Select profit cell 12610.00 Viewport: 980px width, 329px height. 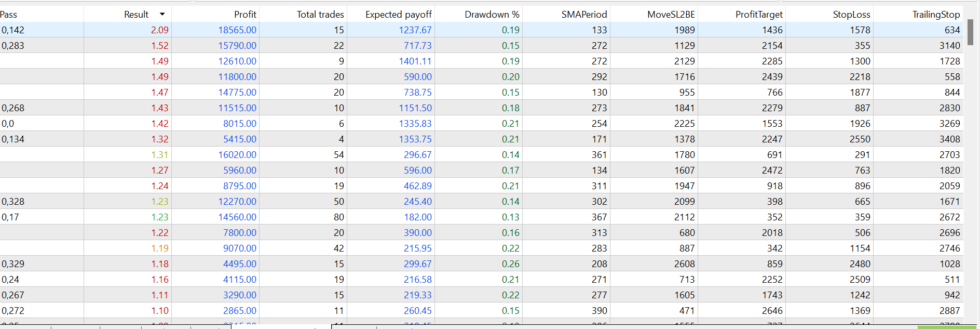[237, 61]
